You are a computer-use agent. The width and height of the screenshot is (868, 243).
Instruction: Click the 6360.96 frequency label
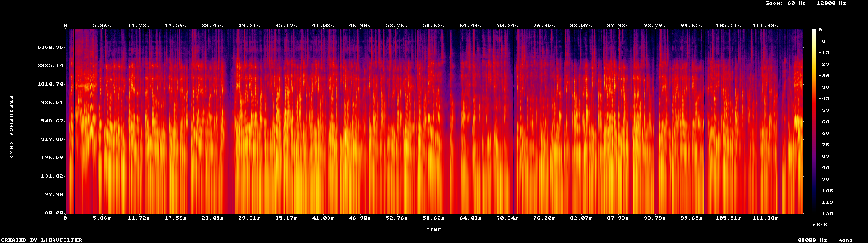[x=50, y=47]
